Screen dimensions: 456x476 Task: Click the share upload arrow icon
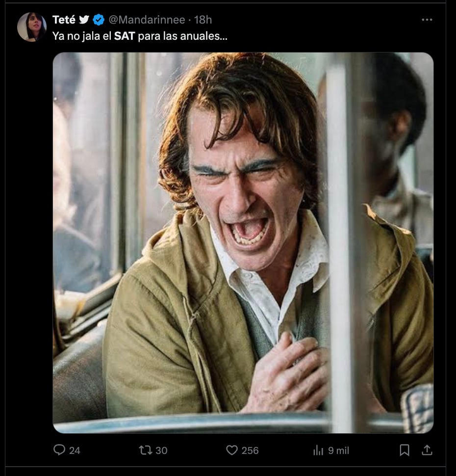pyautogui.click(x=427, y=450)
